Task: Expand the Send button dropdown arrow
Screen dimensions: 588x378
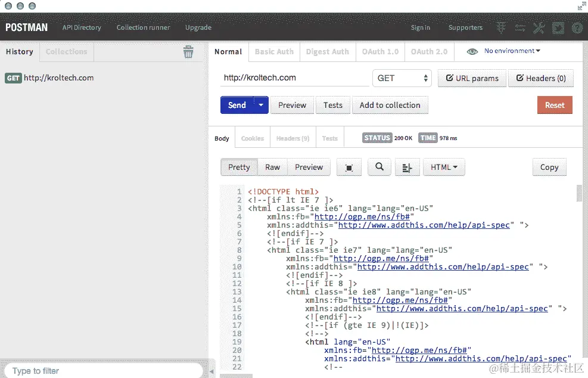Action: point(261,105)
